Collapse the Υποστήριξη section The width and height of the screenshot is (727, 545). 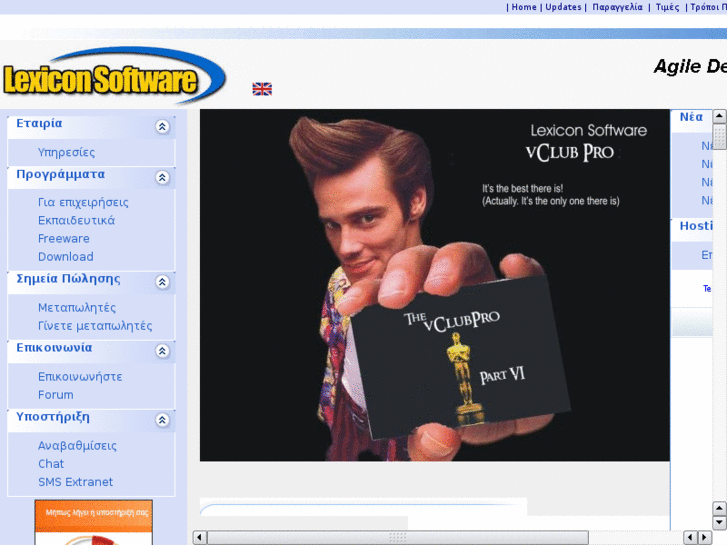162,420
